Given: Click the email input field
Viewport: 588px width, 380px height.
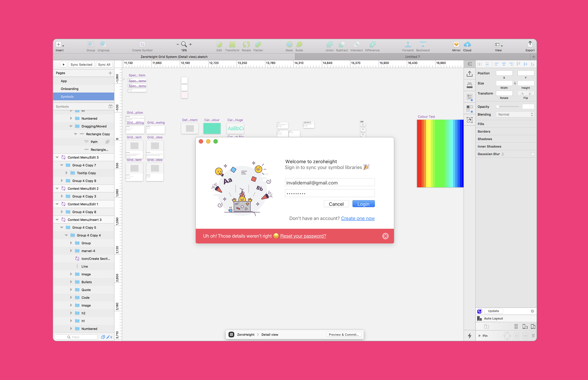Looking at the screenshot, I should click(330, 182).
